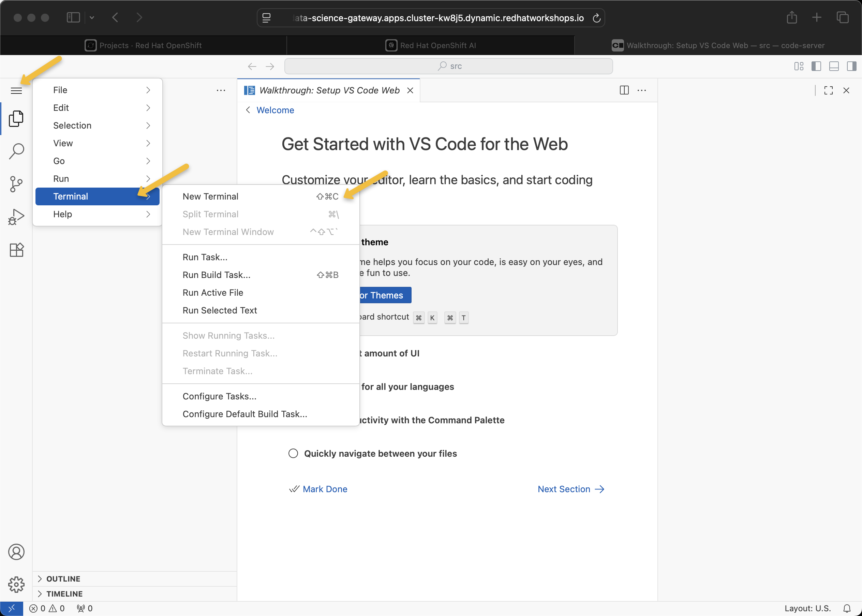Toggle the primary side bar layout button
The width and height of the screenshot is (862, 616).
point(816,67)
